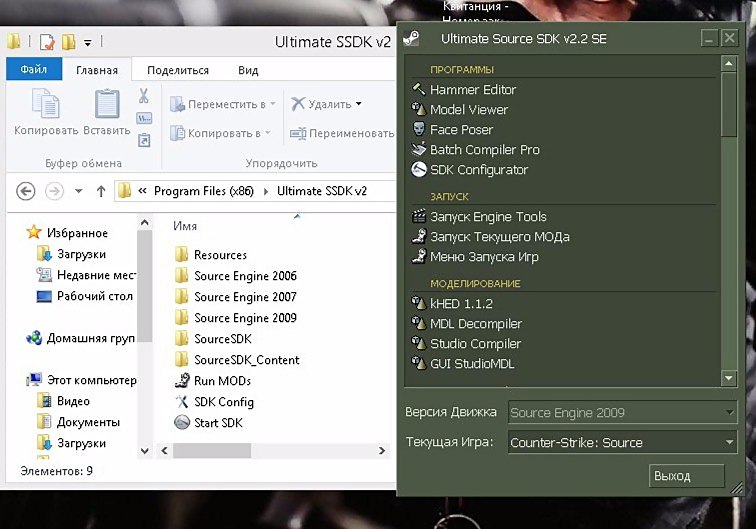Expand Переместить в dropdown
Image resolution: width=756 pixels, height=529 pixels.
[273, 104]
